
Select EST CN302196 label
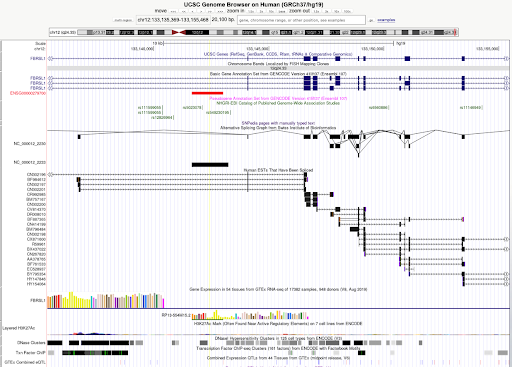(x=36, y=175)
